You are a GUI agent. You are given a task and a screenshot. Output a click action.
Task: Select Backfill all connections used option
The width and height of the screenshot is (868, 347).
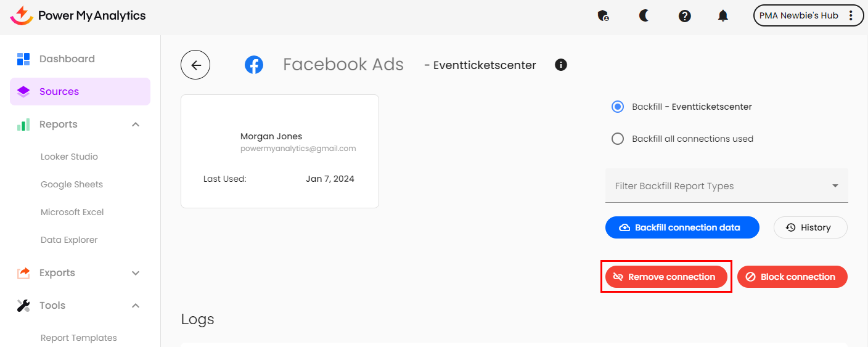pos(618,139)
